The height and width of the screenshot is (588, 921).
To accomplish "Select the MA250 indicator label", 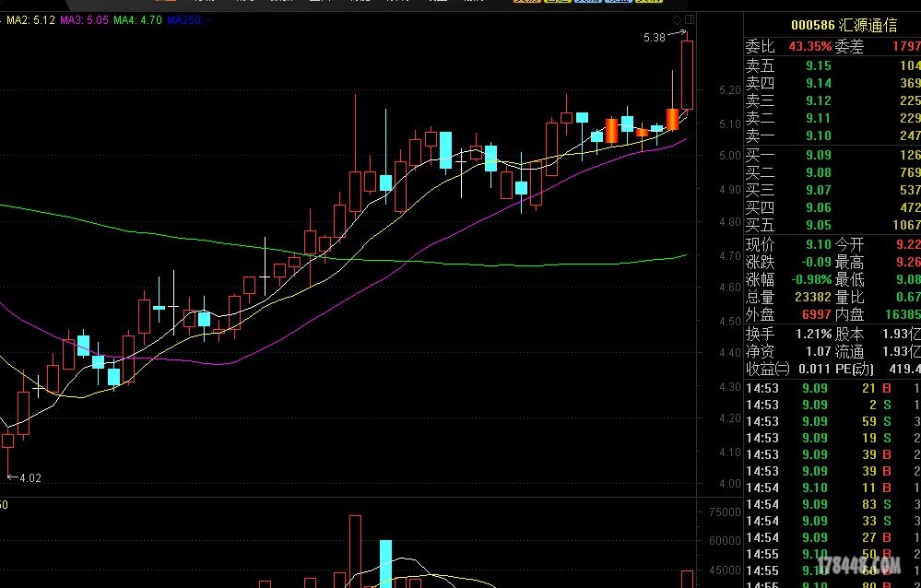I will (188, 20).
